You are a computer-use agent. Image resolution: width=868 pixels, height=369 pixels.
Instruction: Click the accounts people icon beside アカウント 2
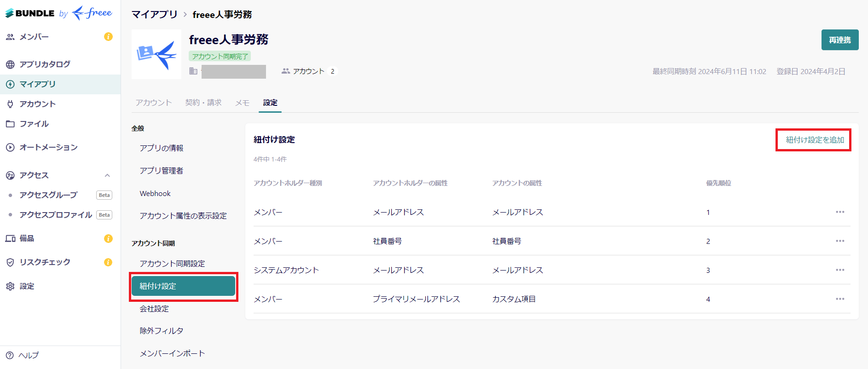click(x=286, y=71)
